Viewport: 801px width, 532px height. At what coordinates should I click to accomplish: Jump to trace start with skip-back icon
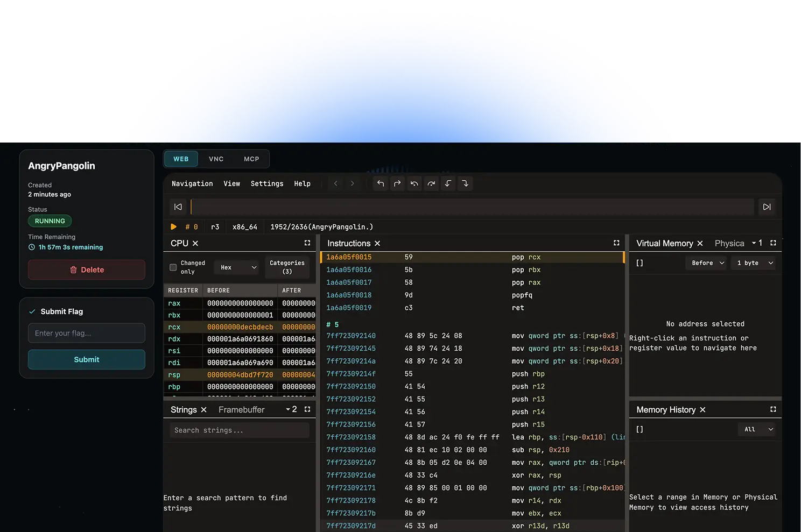click(178, 207)
